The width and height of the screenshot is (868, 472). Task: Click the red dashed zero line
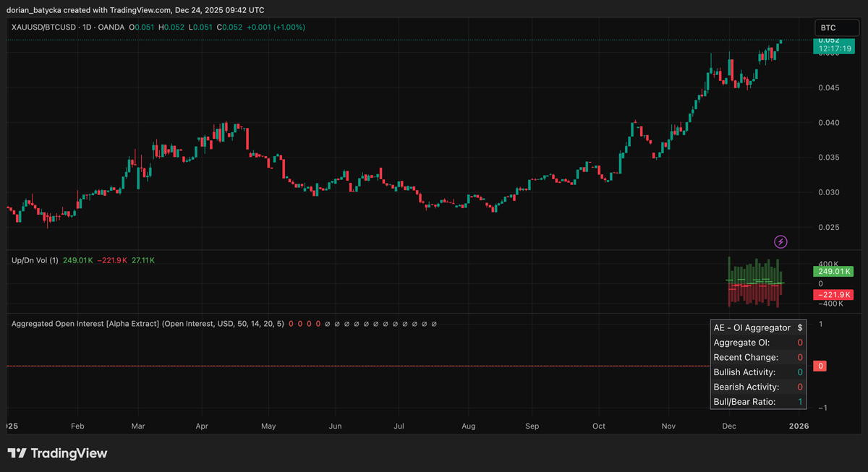362,366
